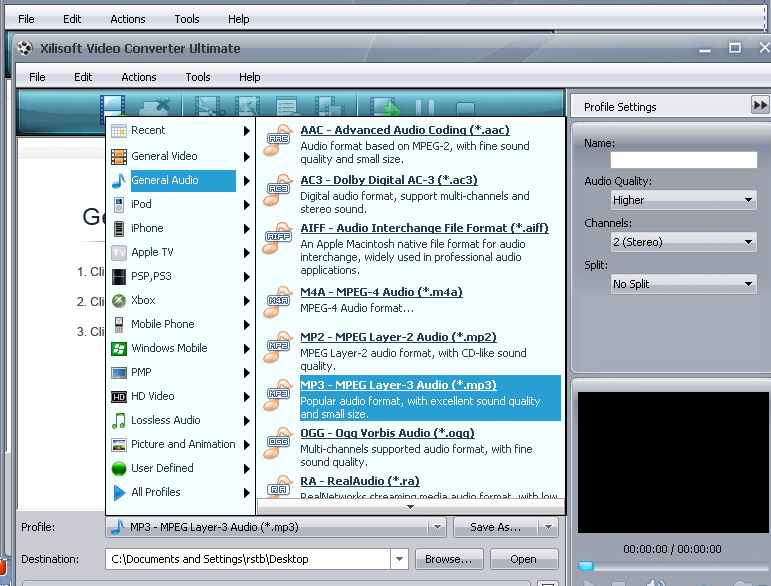Open the Help menu in Xilisoft
The width and height of the screenshot is (771, 586).
tap(249, 77)
